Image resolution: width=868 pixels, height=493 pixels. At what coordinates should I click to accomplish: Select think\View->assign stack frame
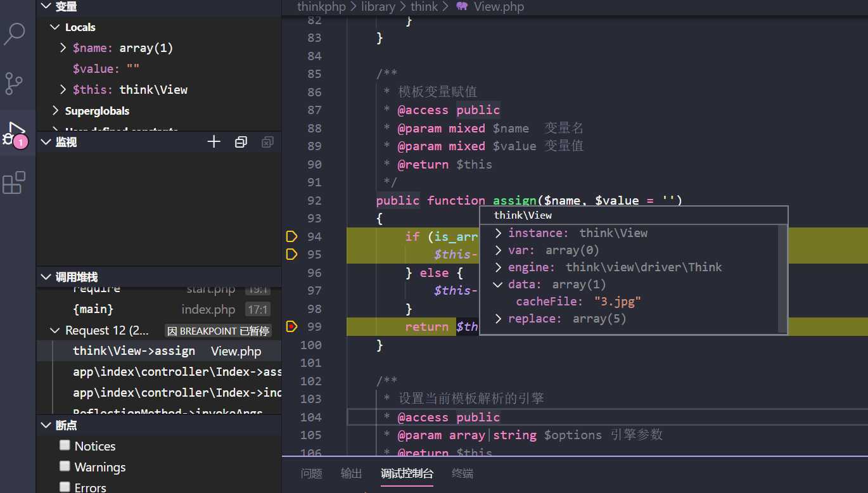click(x=159, y=351)
